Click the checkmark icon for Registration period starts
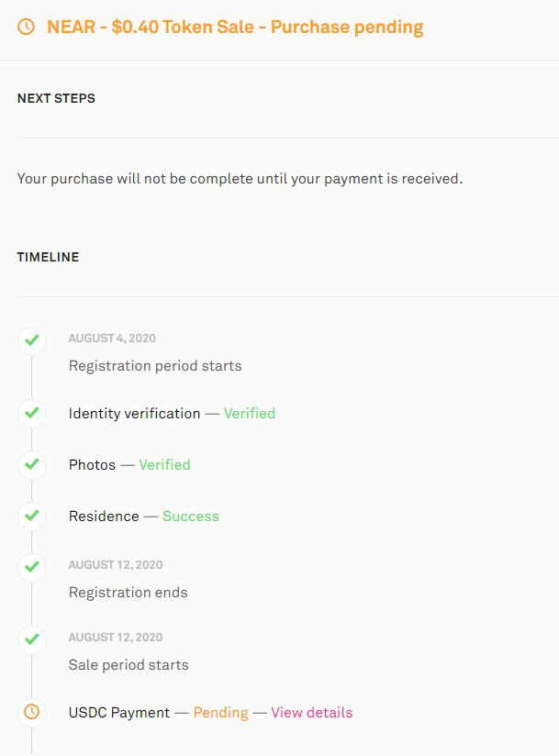Screen dimensions: 559x756 32,341
